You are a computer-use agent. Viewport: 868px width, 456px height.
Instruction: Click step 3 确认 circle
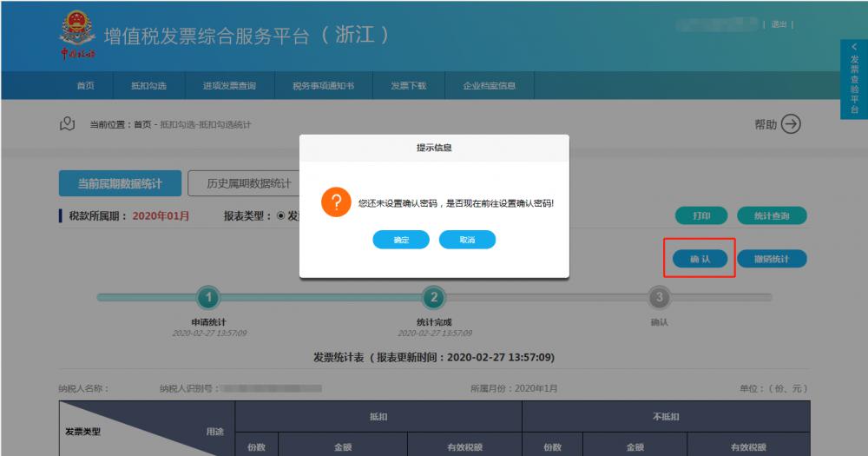[x=659, y=297]
